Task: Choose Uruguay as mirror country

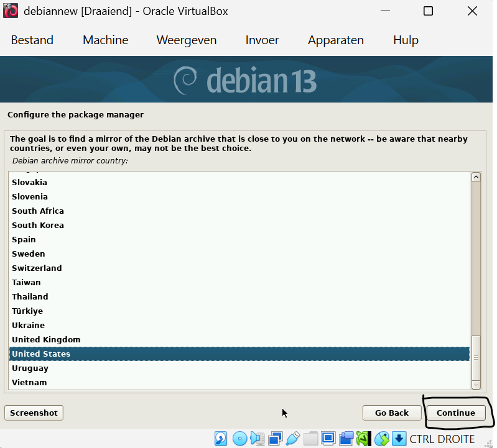Action: (239, 368)
